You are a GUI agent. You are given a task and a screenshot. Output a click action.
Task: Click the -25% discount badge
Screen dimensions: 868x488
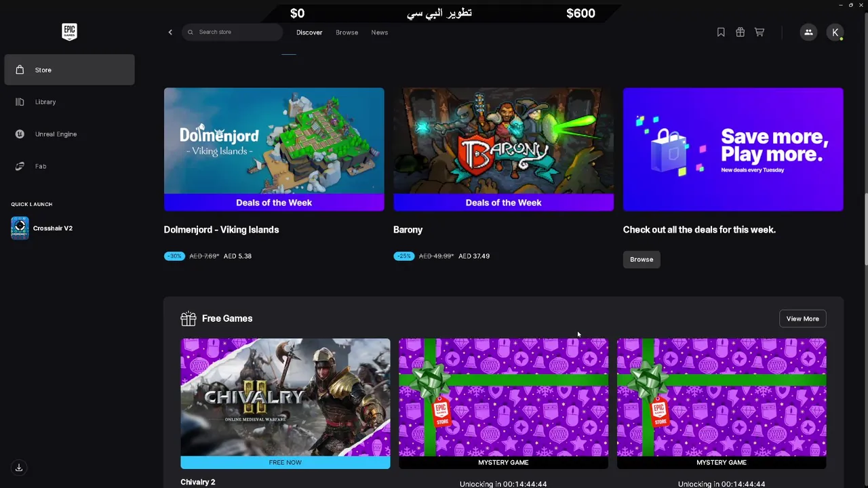click(x=403, y=256)
